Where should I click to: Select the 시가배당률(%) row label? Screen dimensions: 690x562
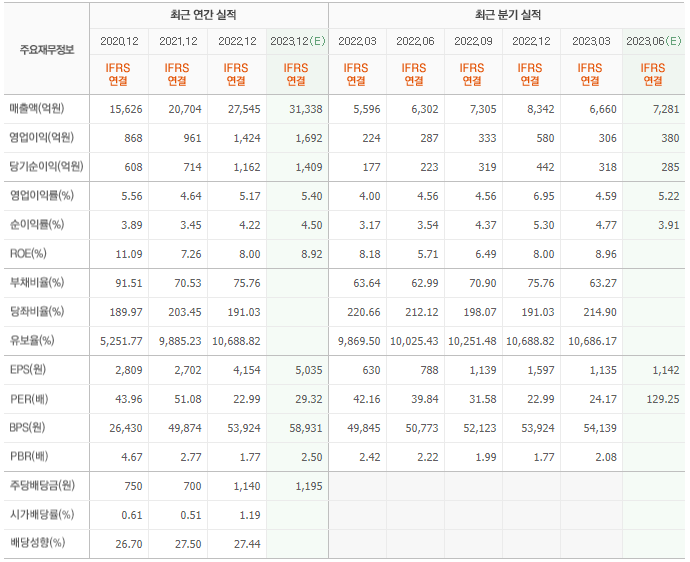tap(42, 515)
